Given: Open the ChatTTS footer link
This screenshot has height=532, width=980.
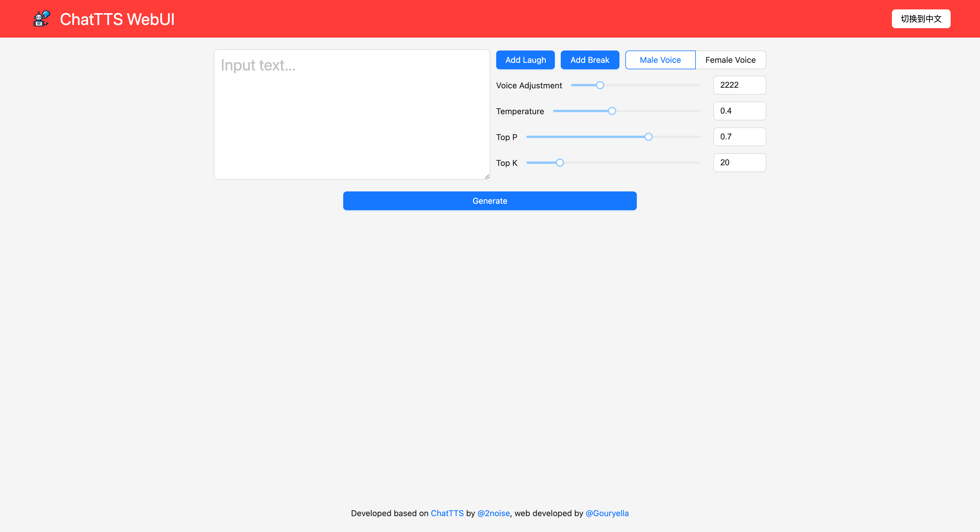Looking at the screenshot, I should 447,513.
